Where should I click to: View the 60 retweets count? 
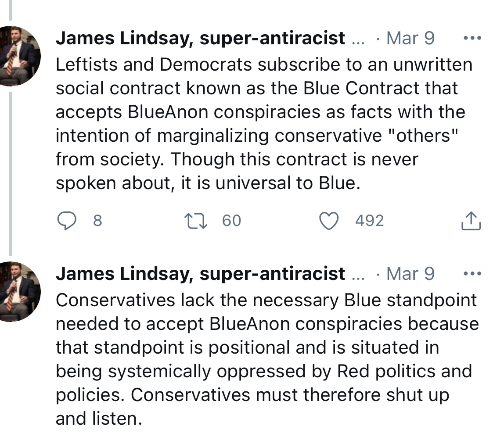231,221
